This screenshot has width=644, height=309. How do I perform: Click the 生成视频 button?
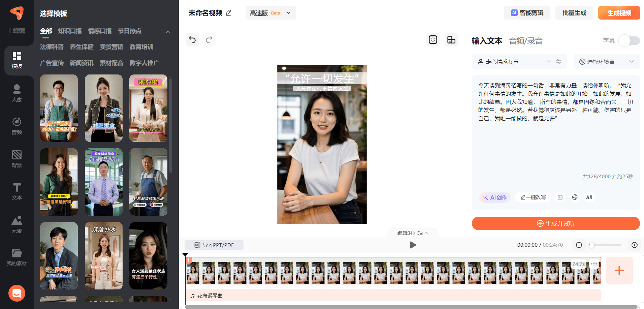[x=619, y=13]
